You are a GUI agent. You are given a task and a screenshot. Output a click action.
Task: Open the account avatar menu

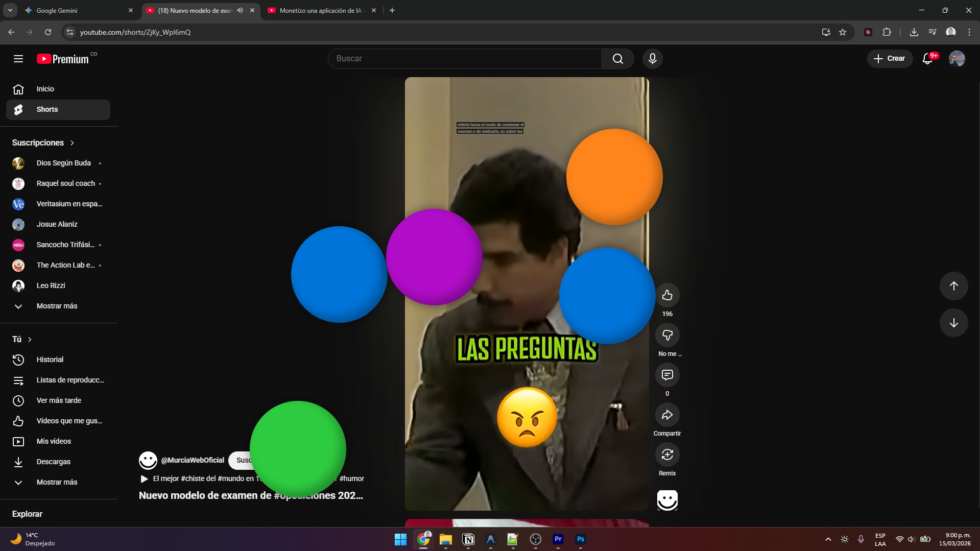pyautogui.click(x=957, y=59)
